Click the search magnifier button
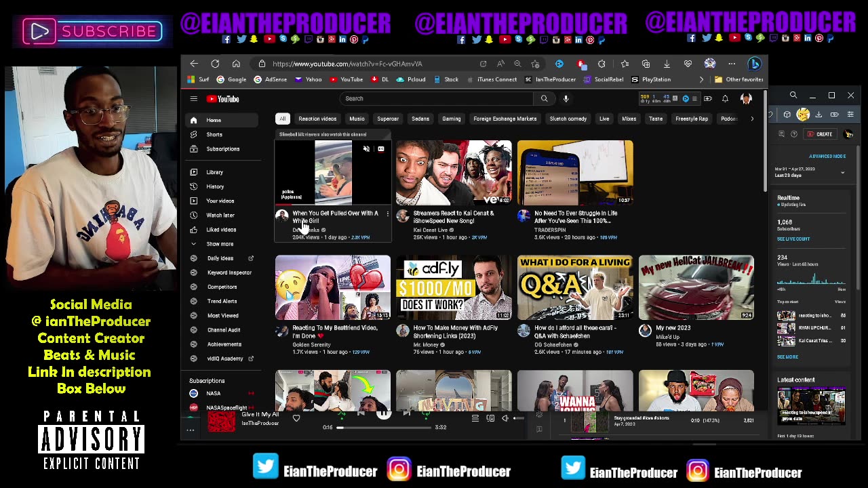This screenshot has height=488, width=868. pyautogui.click(x=544, y=99)
